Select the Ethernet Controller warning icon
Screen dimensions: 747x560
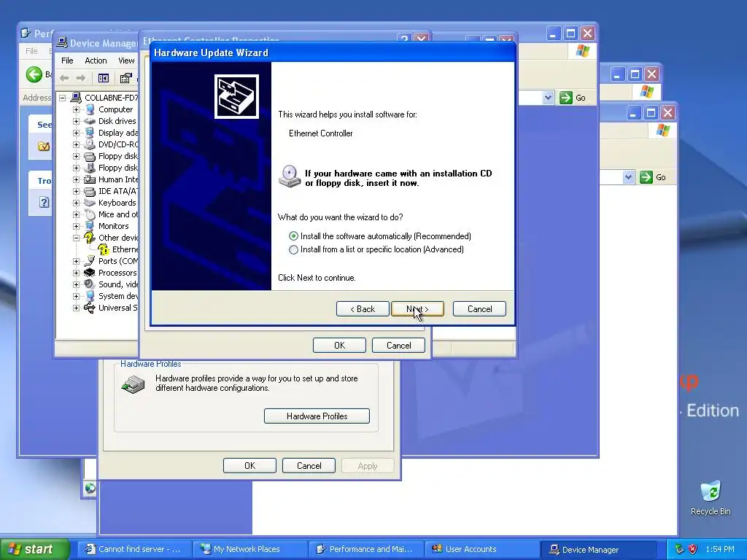(104, 249)
